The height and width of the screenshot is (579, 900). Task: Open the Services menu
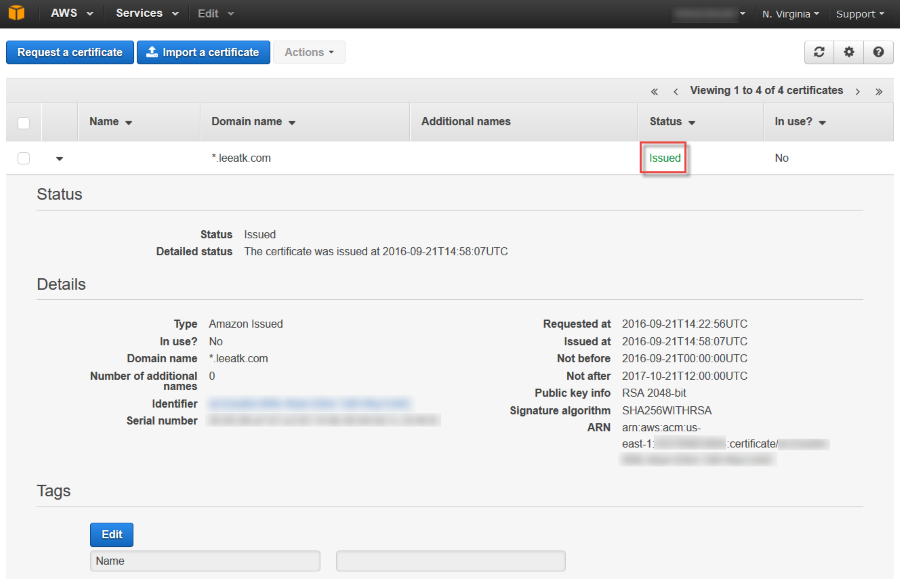(x=147, y=13)
